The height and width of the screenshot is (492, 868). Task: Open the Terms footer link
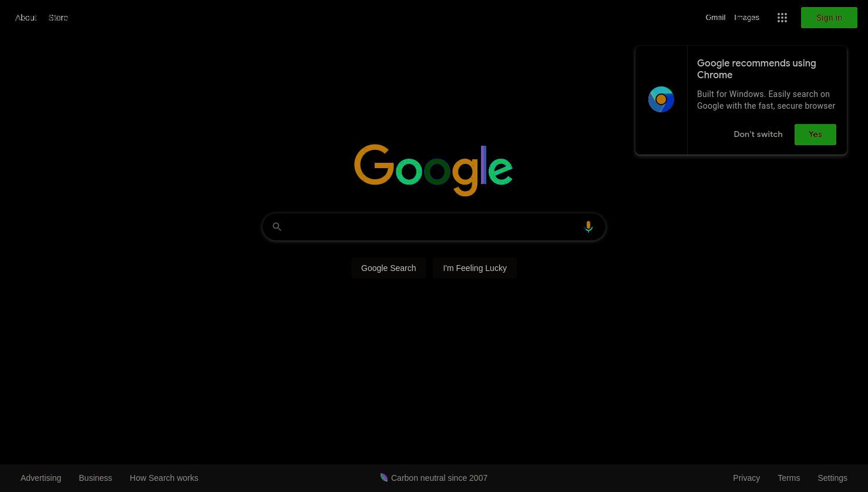pyautogui.click(x=789, y=478)
